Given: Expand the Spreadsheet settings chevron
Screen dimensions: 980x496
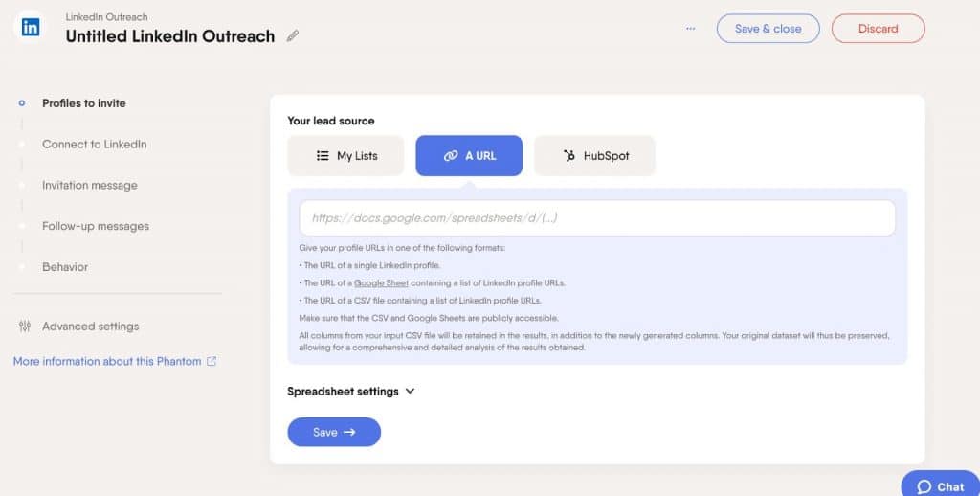Looking at the screenshot, I should 410,391.
